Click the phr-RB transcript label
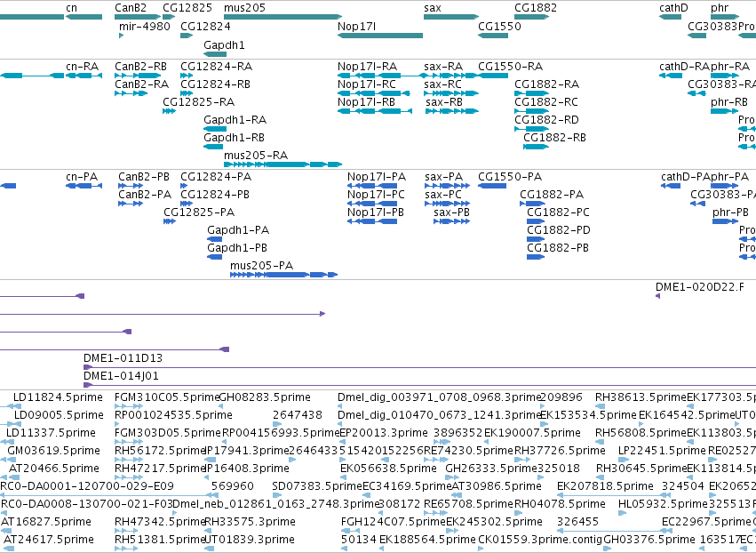 (x=729, y=102)
